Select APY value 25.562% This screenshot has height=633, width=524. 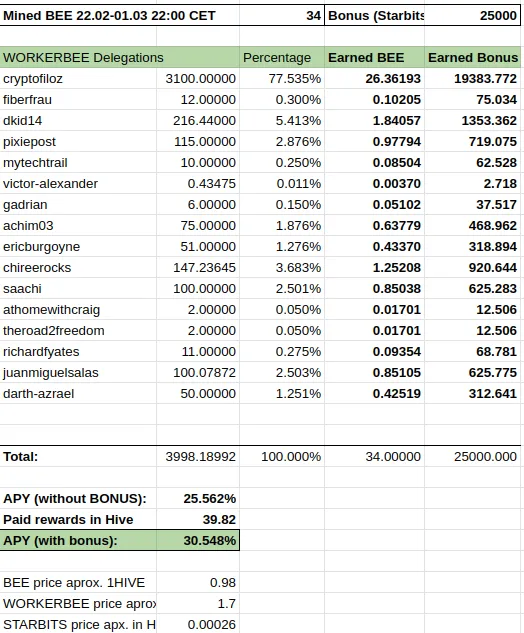coord(198,498)
